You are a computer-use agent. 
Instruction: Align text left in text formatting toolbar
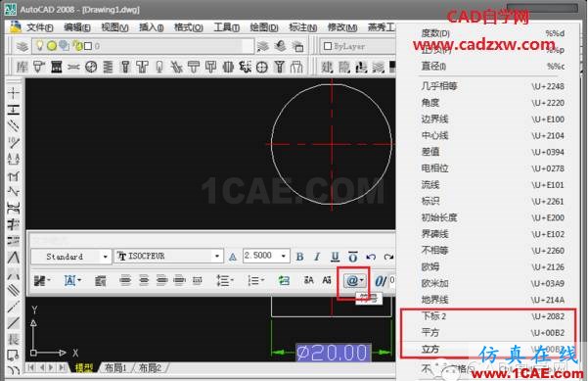pyautogui.click(x=125, y=280)
